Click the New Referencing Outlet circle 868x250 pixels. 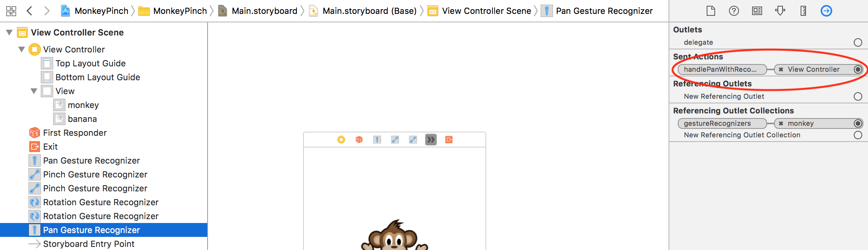click(858, 96)
